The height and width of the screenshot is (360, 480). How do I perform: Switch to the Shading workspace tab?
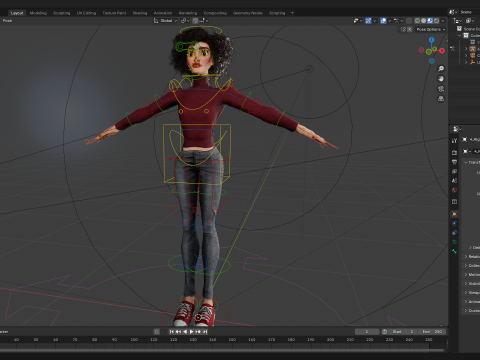[x=140, y=13]
